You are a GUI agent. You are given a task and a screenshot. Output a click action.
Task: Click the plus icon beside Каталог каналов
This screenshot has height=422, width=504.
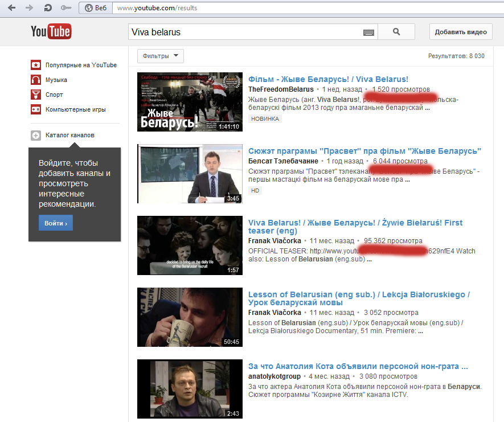pos(36,136)
